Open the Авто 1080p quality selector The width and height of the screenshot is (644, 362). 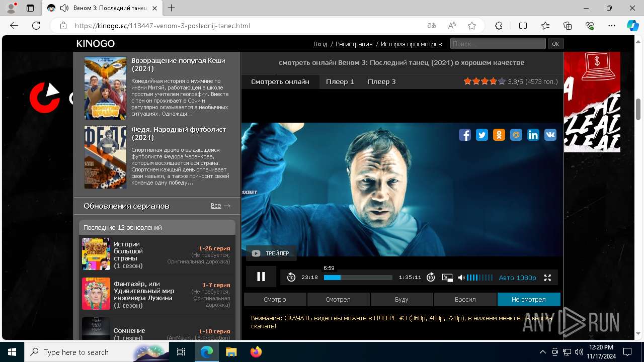(x=517, y=278)
